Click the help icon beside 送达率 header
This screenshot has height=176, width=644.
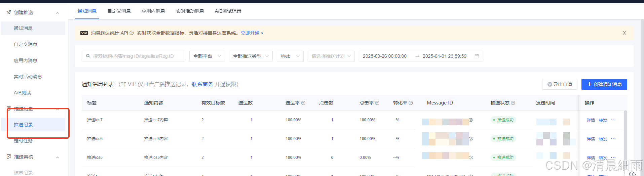(x=303, y=103)
